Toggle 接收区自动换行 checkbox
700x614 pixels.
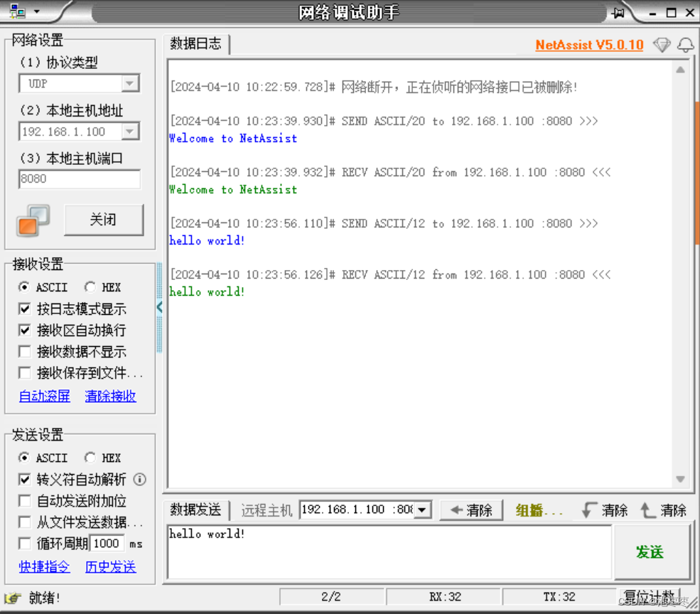pos(25,330)
